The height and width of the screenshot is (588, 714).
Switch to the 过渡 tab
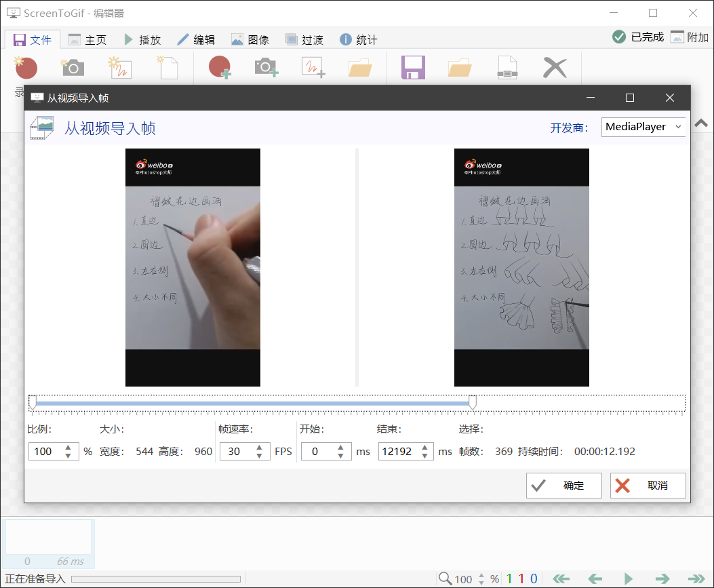tap(304, 40)
